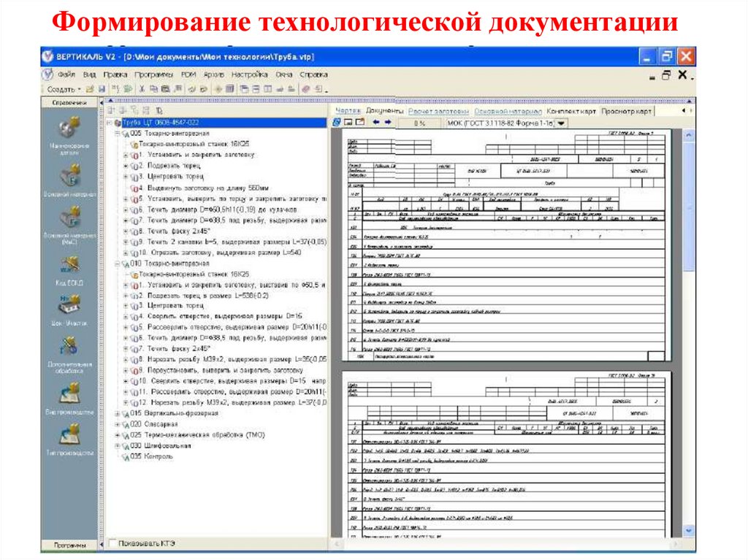The image size is (748, 560).
Task: Click the Дополнительная обработка sidebar icon
Action: click(69, 347)
